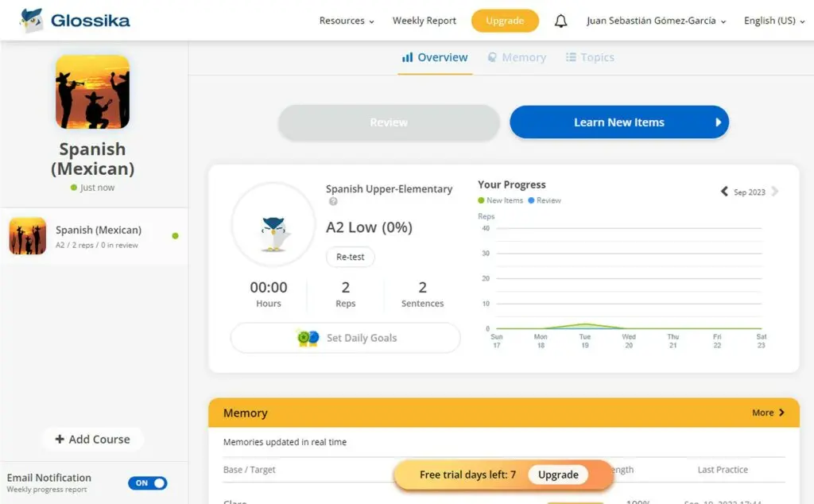Click the 2 Sentences stat

422,294
